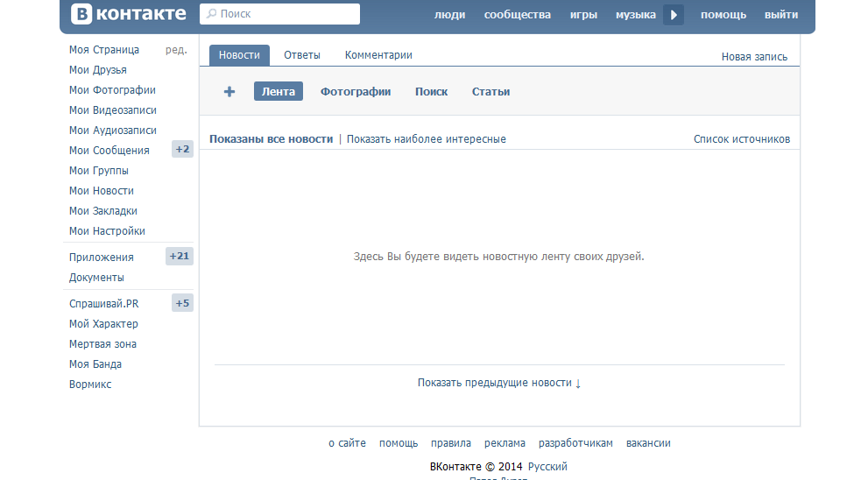Click the search field in header
The height and width of the screenshot is (480, 868).
pyautogui.click(x=280, y=14)
